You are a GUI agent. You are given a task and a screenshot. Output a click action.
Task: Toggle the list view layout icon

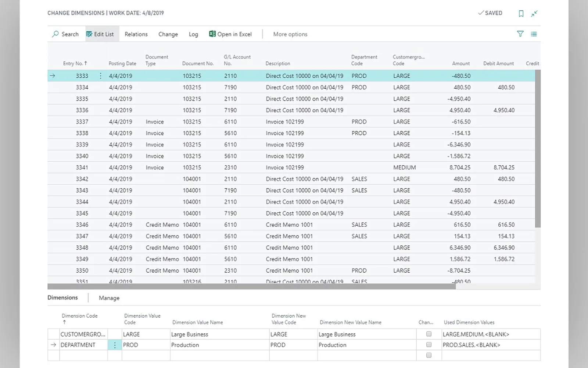click(x=534, y=34)
